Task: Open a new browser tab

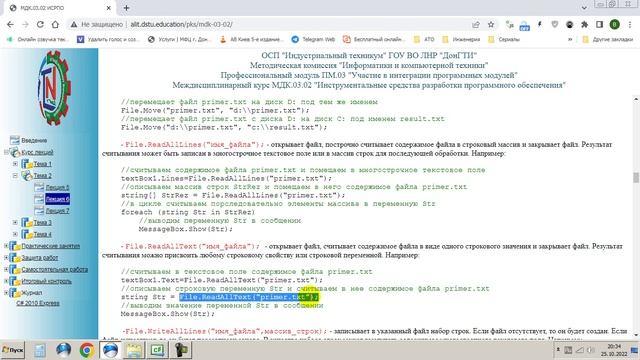Action: (126, 8)
